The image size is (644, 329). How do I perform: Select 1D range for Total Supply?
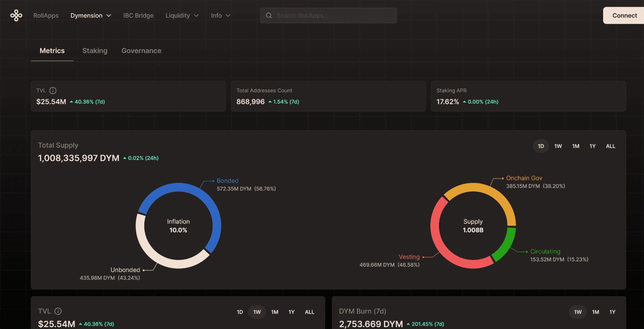tap(541, 146)
